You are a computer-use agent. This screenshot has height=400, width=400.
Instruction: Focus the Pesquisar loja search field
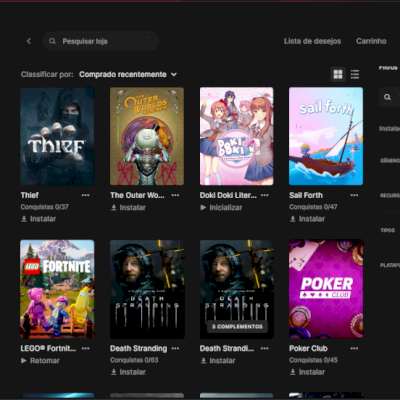click(101, 41)
